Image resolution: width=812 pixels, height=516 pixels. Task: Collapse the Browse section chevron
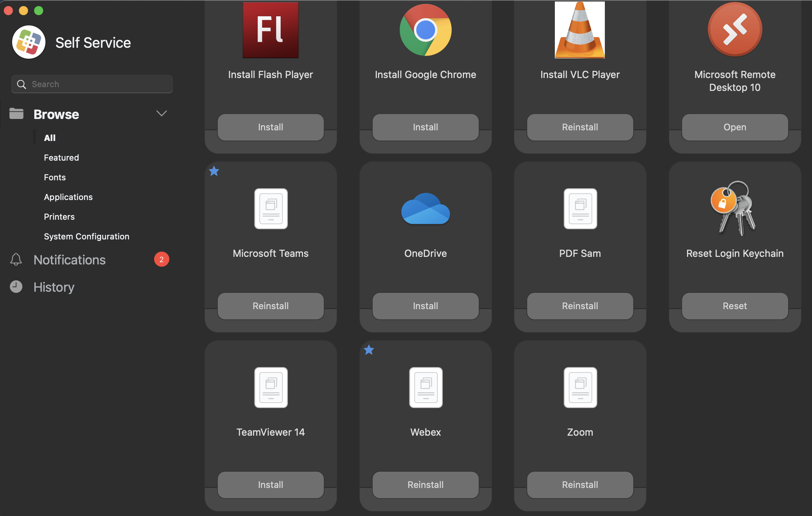(x=162, y=114)
